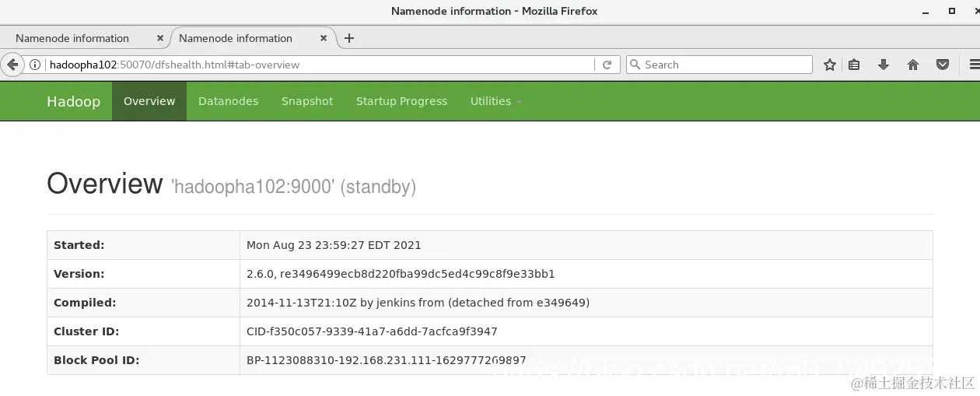
Task: Click the BP-1123088310 block pool value
Action: pos(386,360)
